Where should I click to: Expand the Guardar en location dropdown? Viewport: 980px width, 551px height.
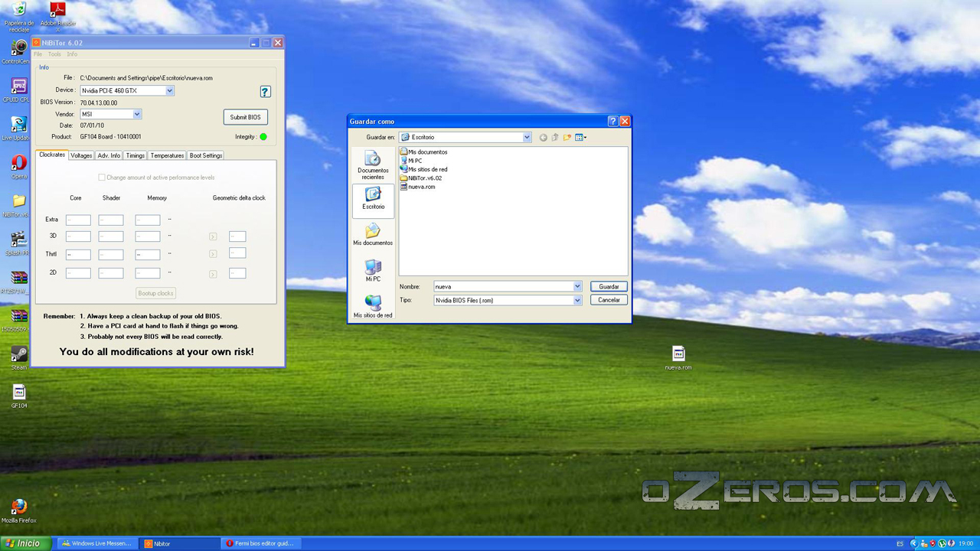(527, 138)
